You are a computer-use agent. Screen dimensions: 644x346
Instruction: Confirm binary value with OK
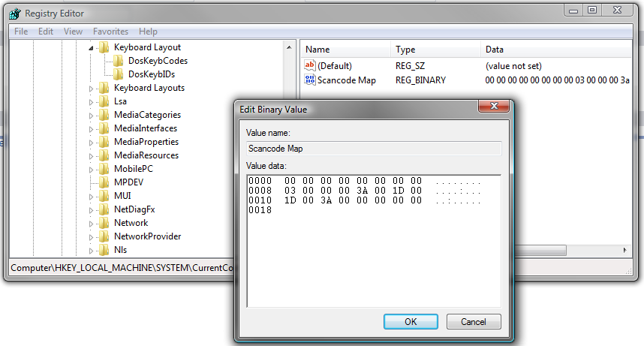411,322
